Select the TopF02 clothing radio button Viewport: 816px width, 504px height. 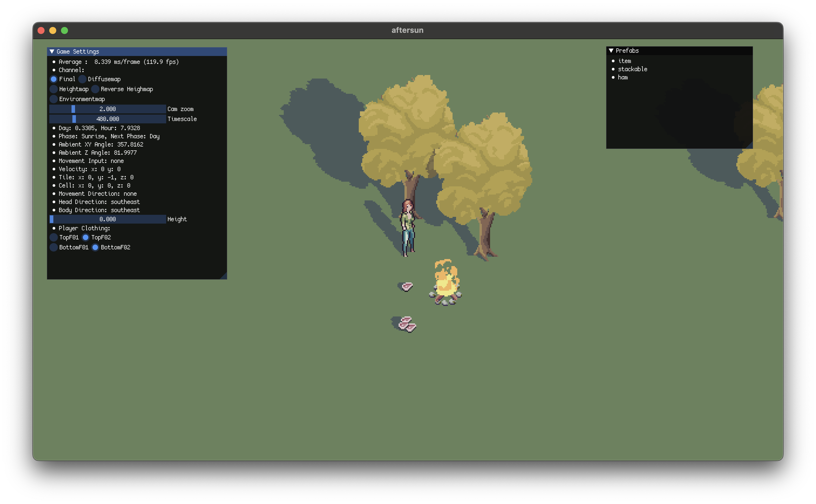click(84, 237)
